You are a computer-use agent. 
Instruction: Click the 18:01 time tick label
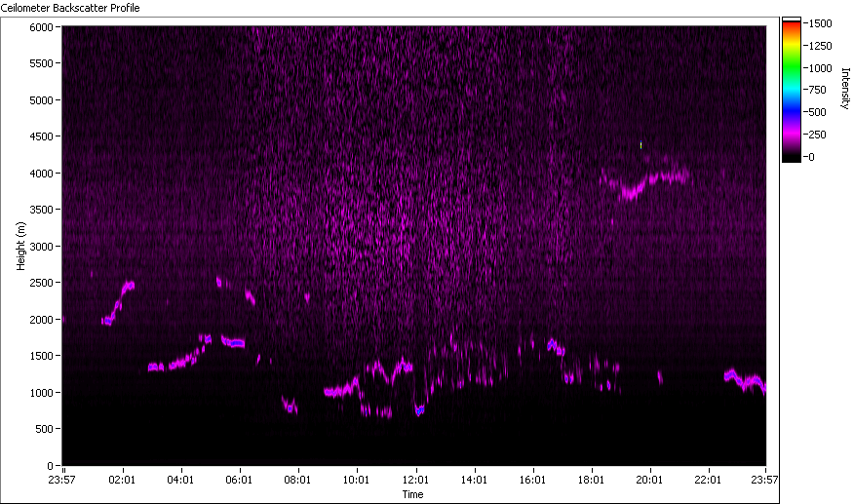(591, 480)
